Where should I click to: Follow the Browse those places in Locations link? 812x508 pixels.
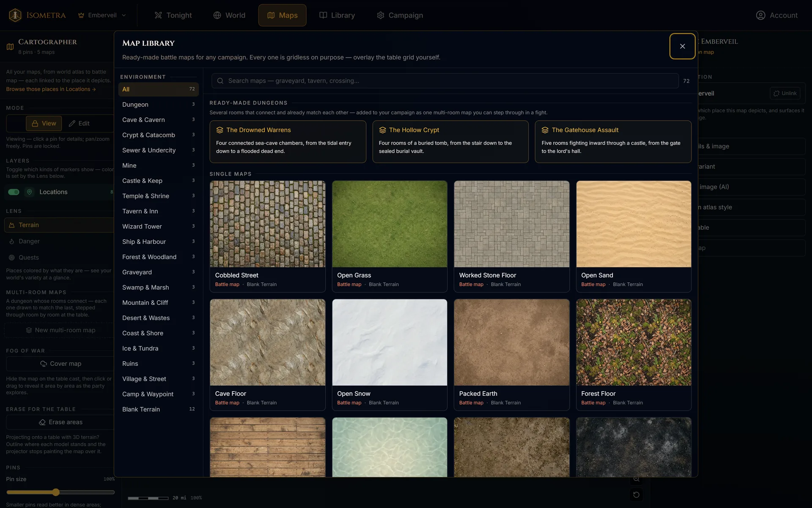[51, 89]
